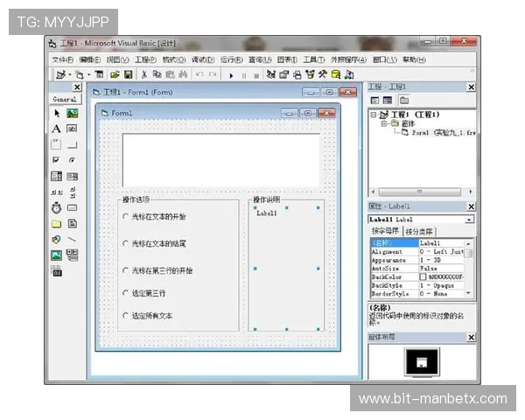Start the program with the Run arrow

tap(231, 75)
